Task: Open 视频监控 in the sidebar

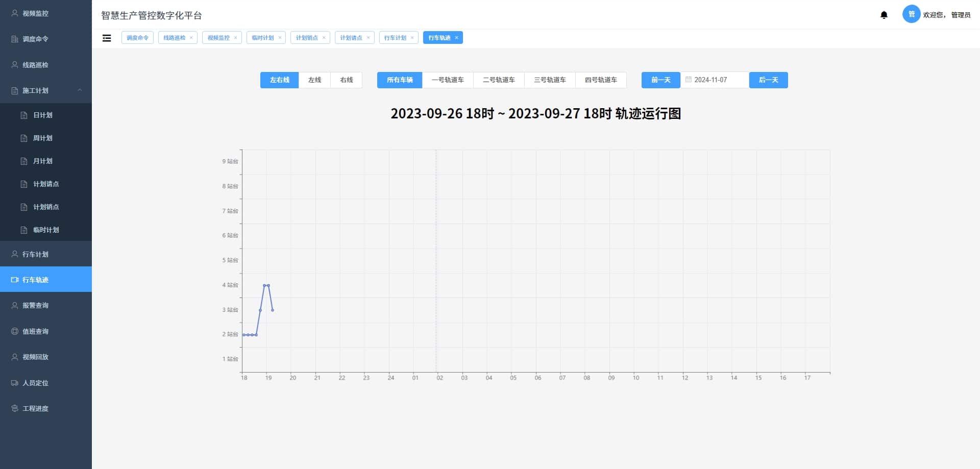Action: tap(46, 13)
